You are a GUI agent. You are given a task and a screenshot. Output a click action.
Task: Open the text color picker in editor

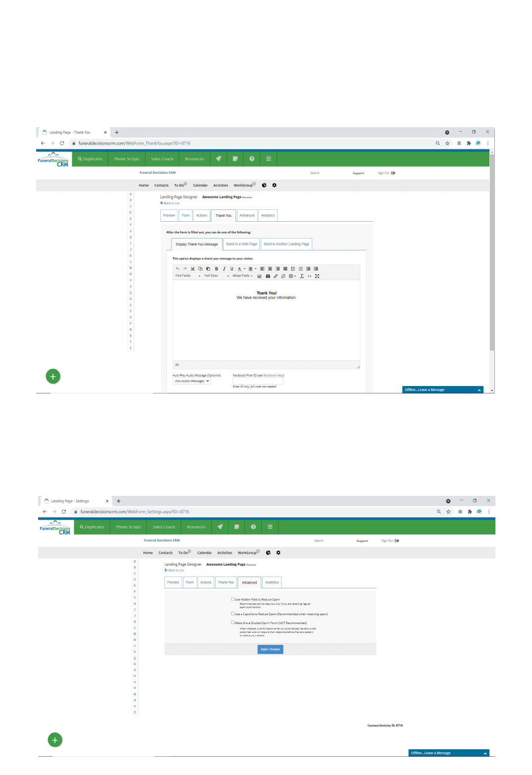click(240, 269)
